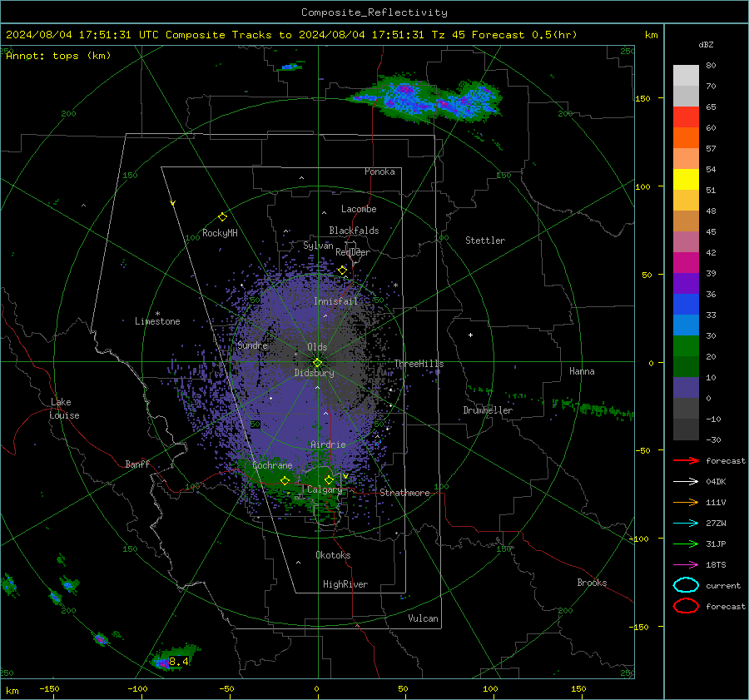This screenshot has width=749, height=700.
Task: Click the Innisfail city label
Action: point(336,301)
